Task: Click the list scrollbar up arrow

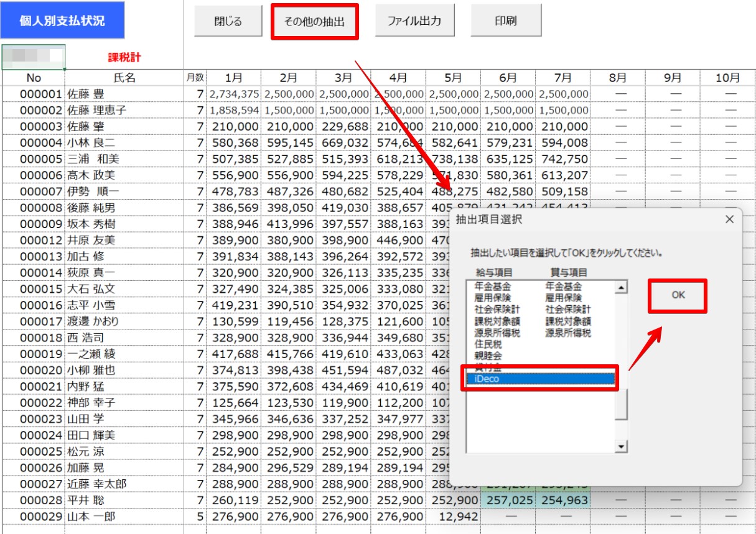Action: 620,287
